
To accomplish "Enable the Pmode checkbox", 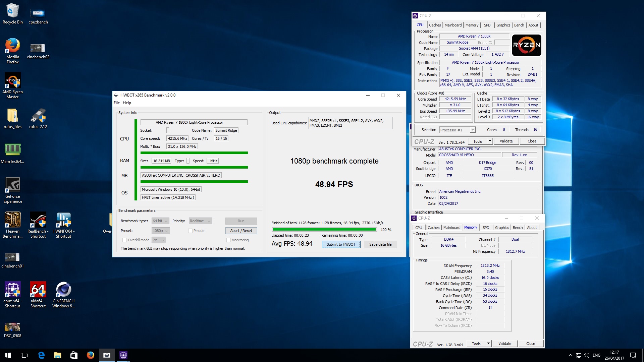I will tap(190, 231).
